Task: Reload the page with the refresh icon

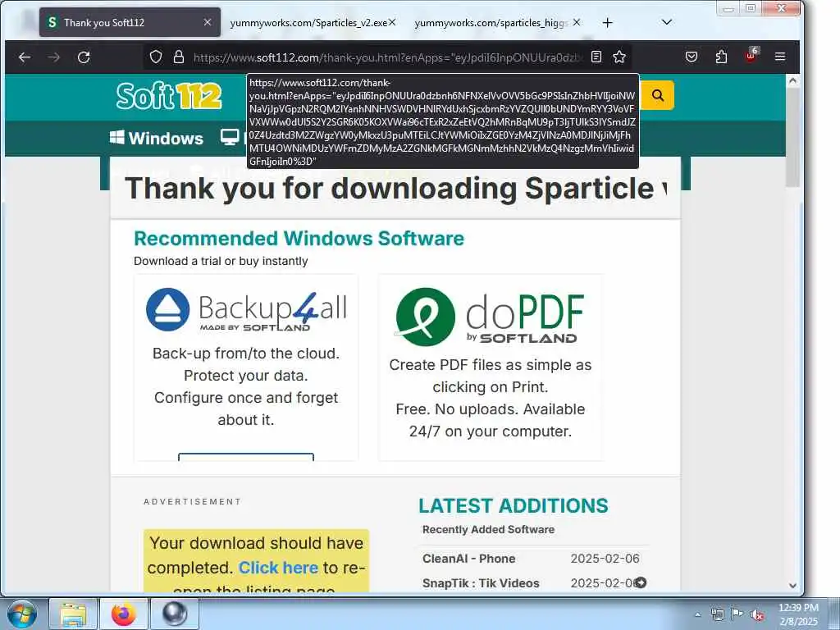Action: [x=84, y=57]
